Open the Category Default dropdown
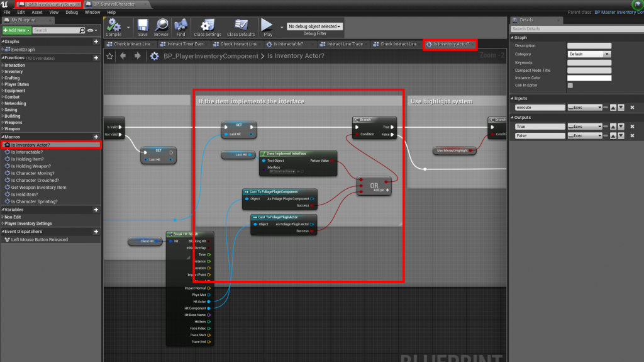 point(589,54)
